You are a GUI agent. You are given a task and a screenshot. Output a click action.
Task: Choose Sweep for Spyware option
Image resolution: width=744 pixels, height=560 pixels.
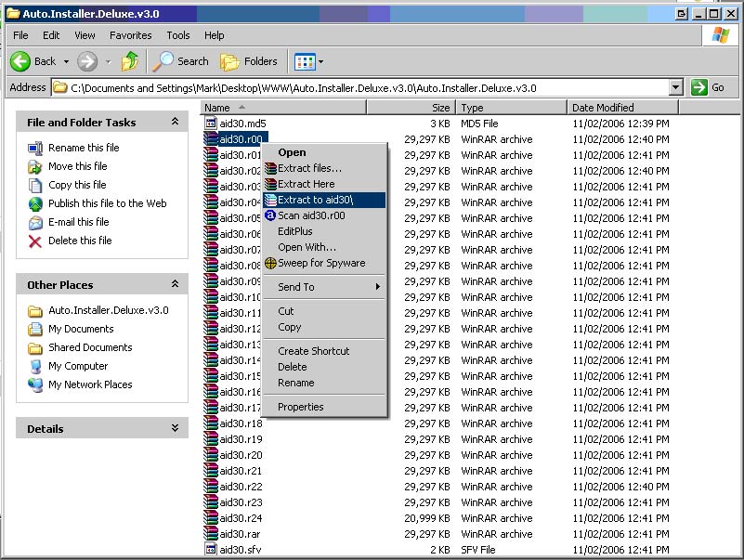tap(324, 263)
